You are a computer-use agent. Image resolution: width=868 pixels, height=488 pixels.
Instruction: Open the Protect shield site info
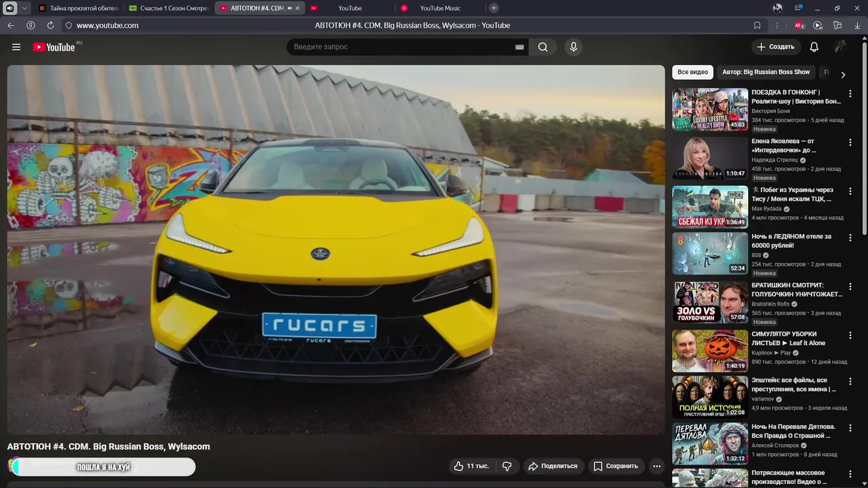(x=68, y=25)
